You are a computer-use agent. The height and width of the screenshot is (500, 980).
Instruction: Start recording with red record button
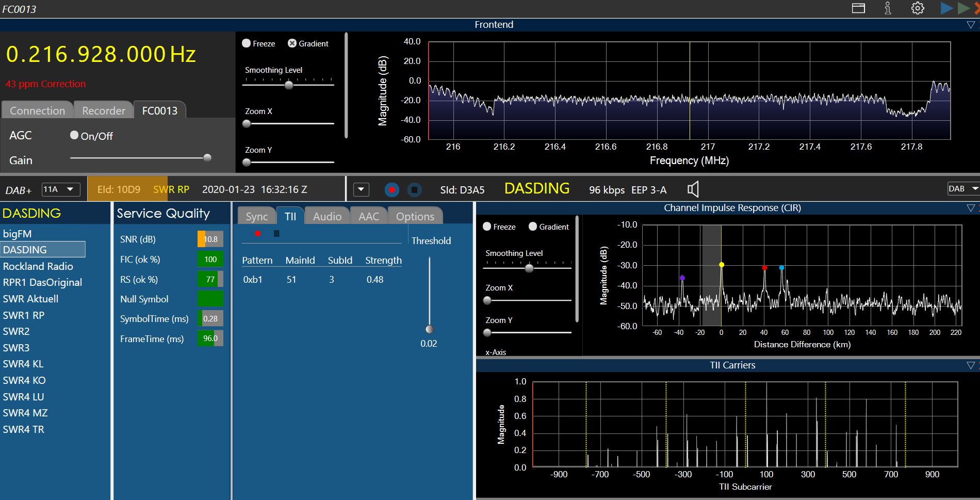[x=392, y=190]
